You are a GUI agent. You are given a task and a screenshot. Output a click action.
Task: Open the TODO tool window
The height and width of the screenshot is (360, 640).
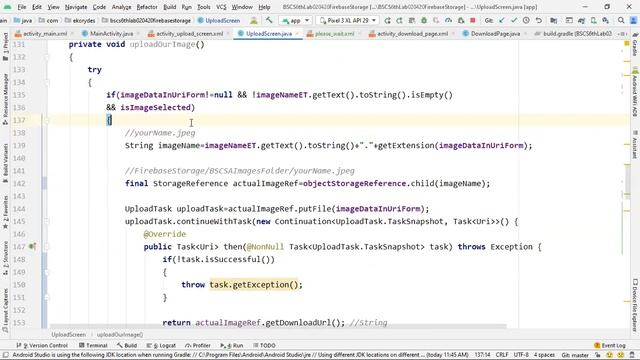click(x=264, y=345)
